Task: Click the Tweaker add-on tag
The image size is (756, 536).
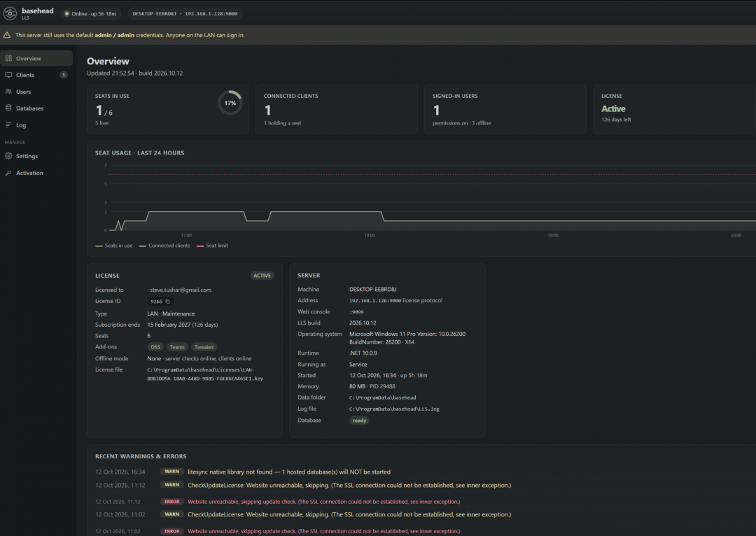Action: point(204,347)
